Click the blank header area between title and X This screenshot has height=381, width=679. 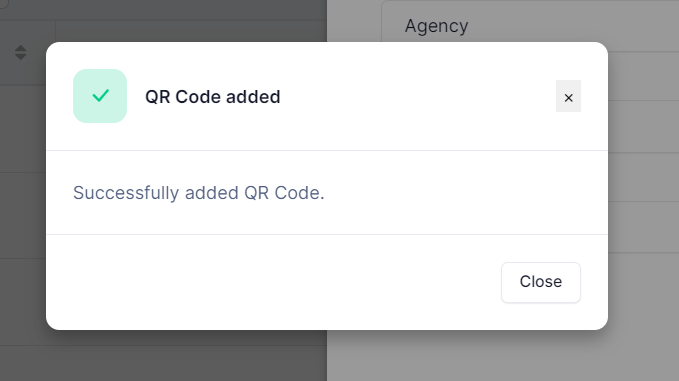(418, 97)
